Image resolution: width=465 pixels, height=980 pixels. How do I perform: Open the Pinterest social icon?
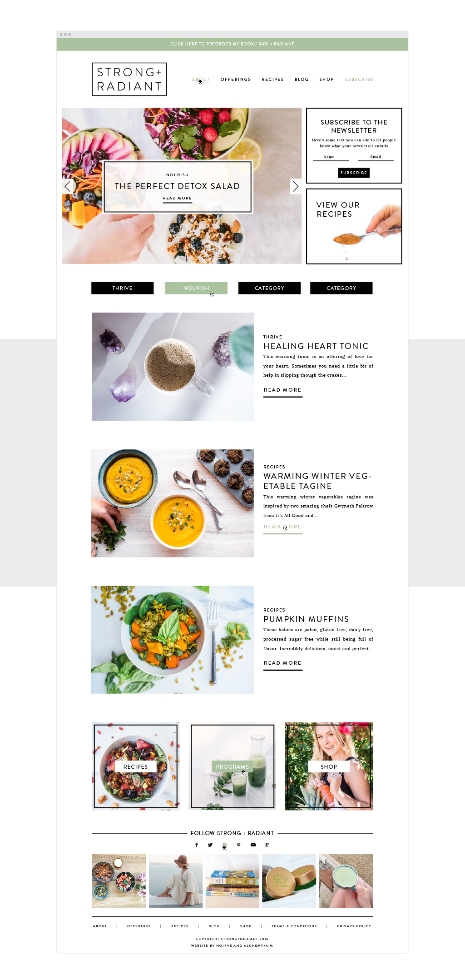pos(238,845)
